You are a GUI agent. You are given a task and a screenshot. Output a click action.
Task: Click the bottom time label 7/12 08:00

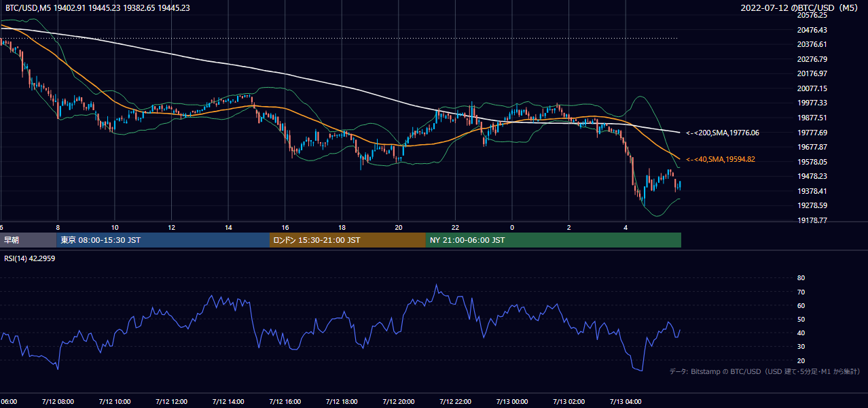[x=58, y=402]
